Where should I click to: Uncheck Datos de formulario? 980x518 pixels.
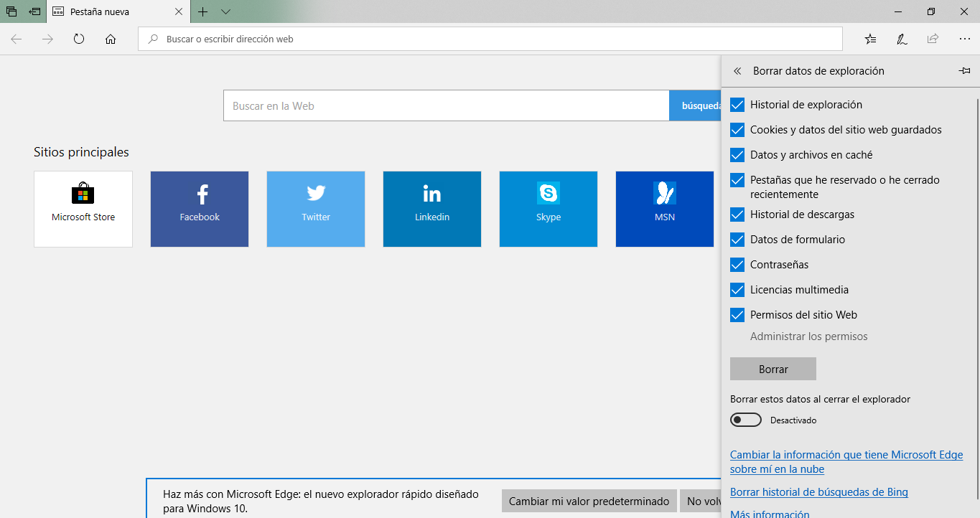pyautogui.click(x=737, y=240)
